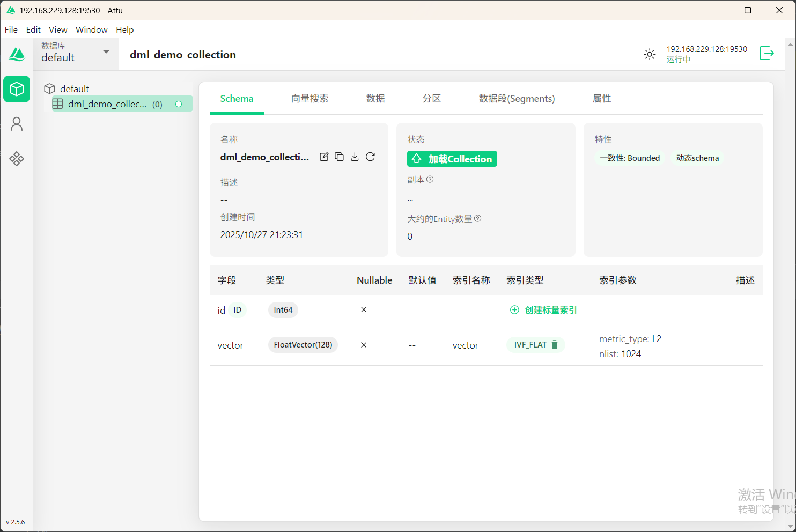This screenshot has height=532, width=796.
Task: Click the 一致性: Bounded chip
Action: [x=630, y=158]
